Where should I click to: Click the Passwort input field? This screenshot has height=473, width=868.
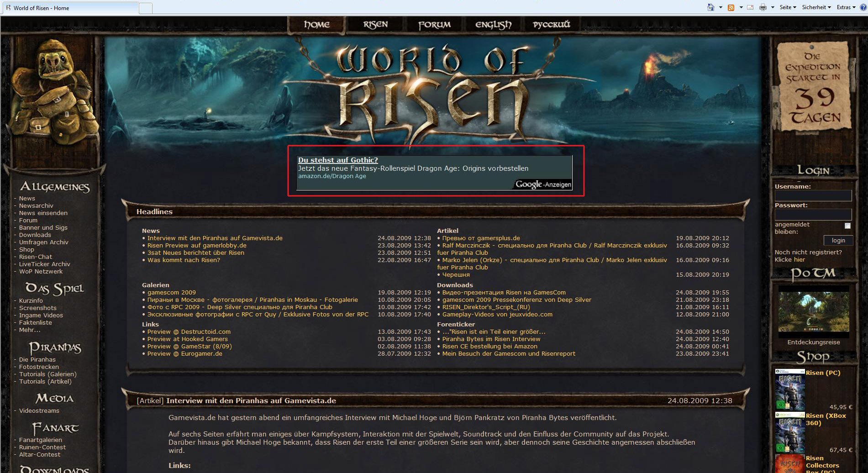(x=813, y=214)
